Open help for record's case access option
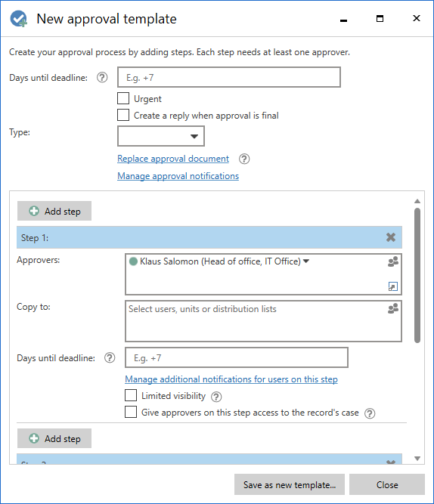 coord(370,413)
